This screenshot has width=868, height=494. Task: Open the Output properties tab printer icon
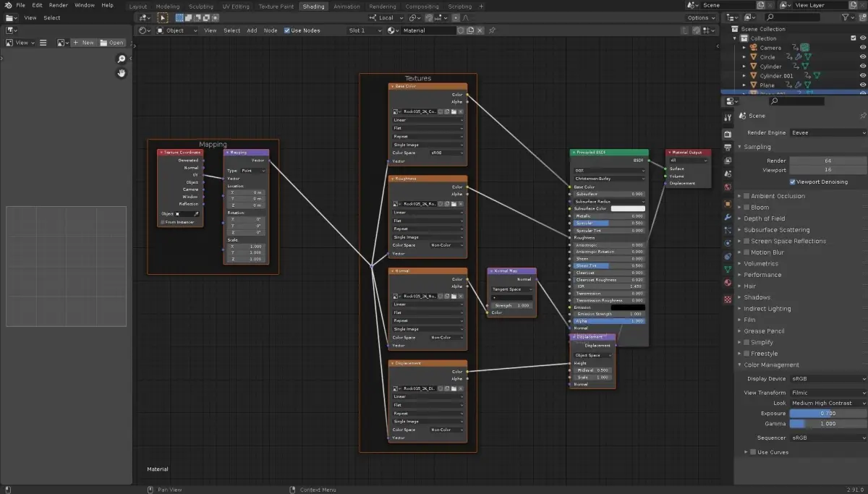coord(728,147)
